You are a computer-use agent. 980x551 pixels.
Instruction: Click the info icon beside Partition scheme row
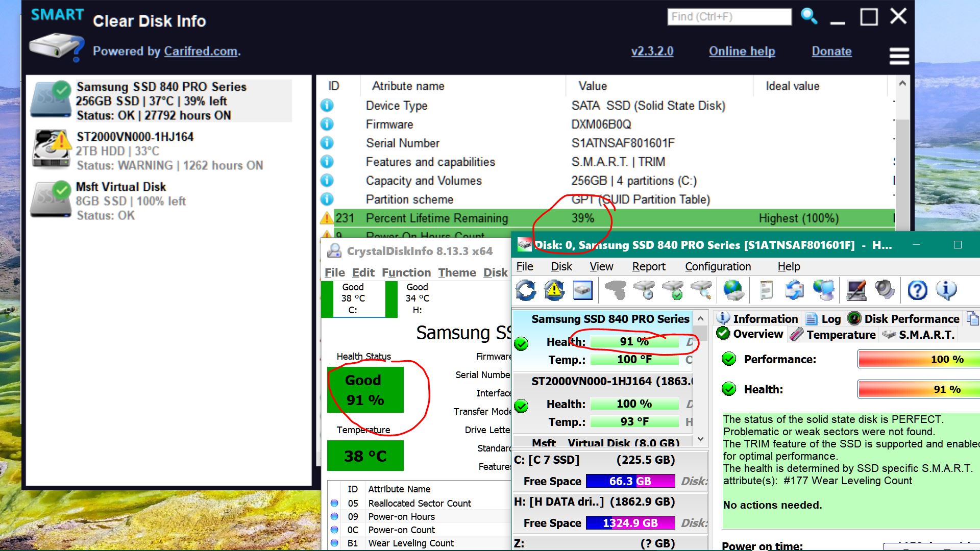coord(327,199)
